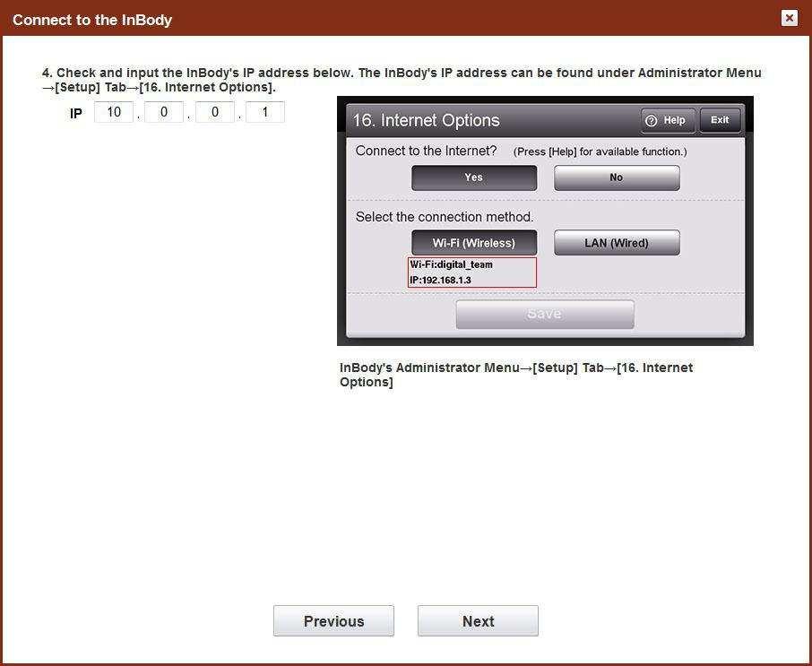Viewport: 812px width, 666px height.
Task: Click the '16. Internet Options' heading
Action: (427, 120)
